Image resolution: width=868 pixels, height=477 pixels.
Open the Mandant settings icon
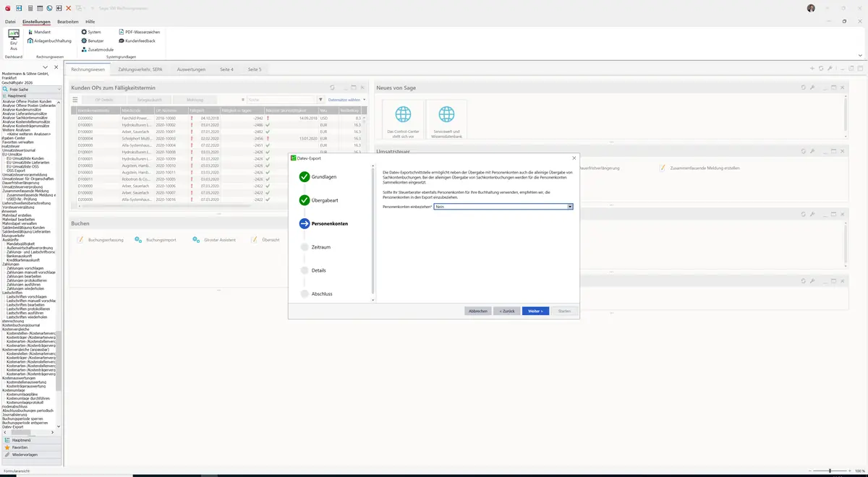(29, 32)
